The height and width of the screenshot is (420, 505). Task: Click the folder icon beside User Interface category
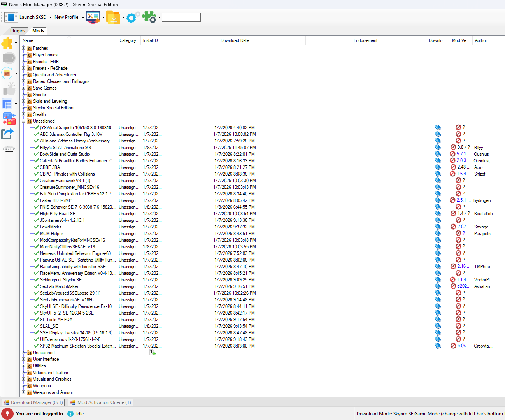29,360
